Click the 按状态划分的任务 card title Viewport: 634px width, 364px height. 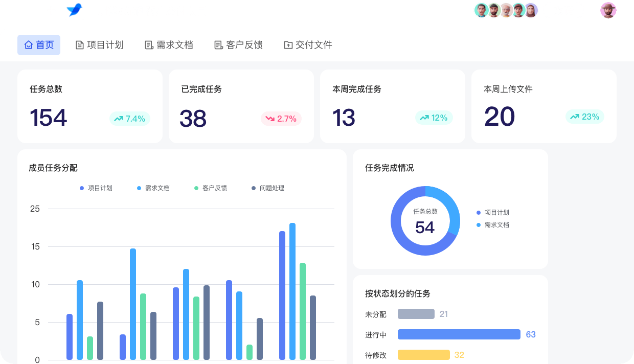pos(398,293)
